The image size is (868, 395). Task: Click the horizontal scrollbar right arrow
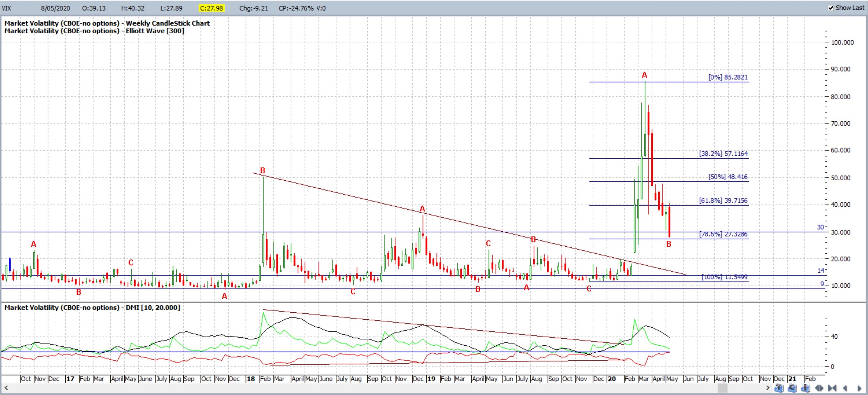coord(768,388)
